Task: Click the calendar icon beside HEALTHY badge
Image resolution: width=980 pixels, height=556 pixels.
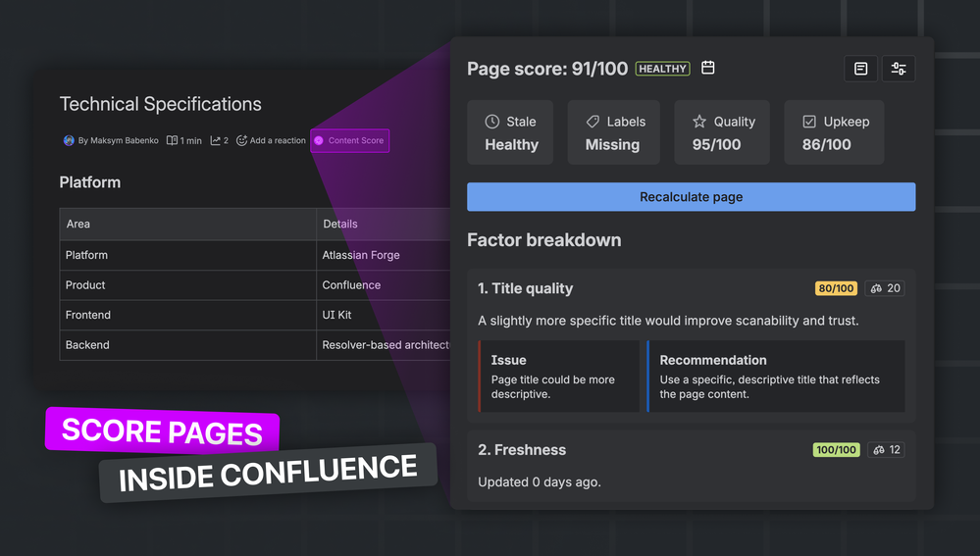Action: (707, 68)
